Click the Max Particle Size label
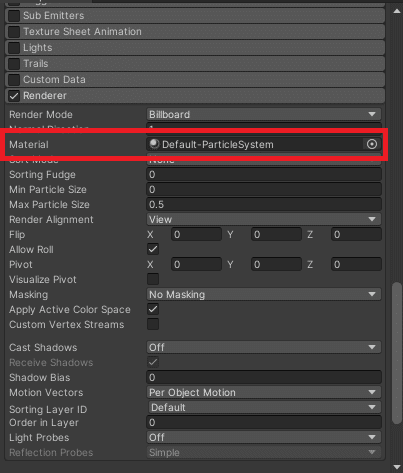The width and height of the screenshot is (403, 473). coord(49,204)
